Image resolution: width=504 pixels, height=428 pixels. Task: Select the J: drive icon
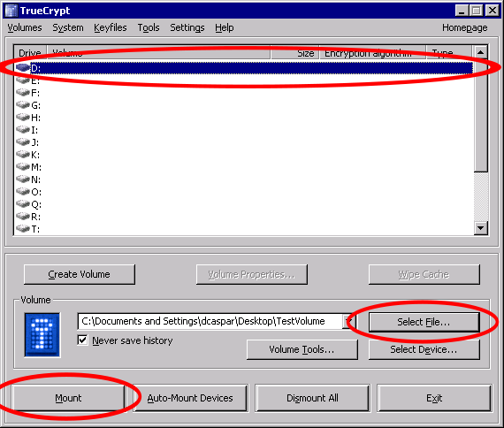(x=22, y=141)
